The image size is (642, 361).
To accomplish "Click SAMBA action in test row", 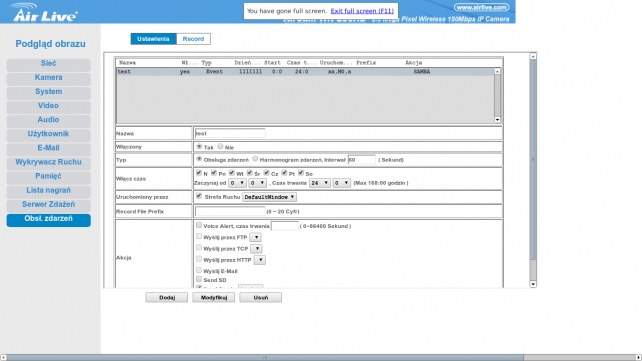I will (421, 72).
